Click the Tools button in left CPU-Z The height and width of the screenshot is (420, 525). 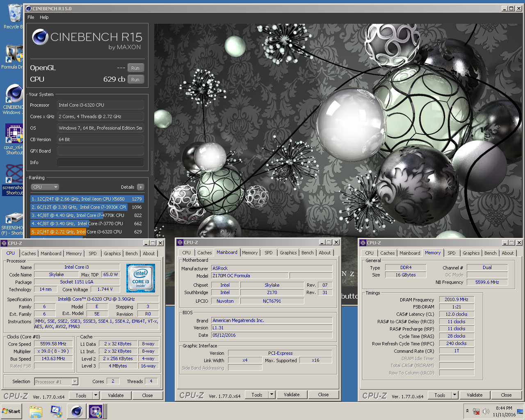point(81,395)
